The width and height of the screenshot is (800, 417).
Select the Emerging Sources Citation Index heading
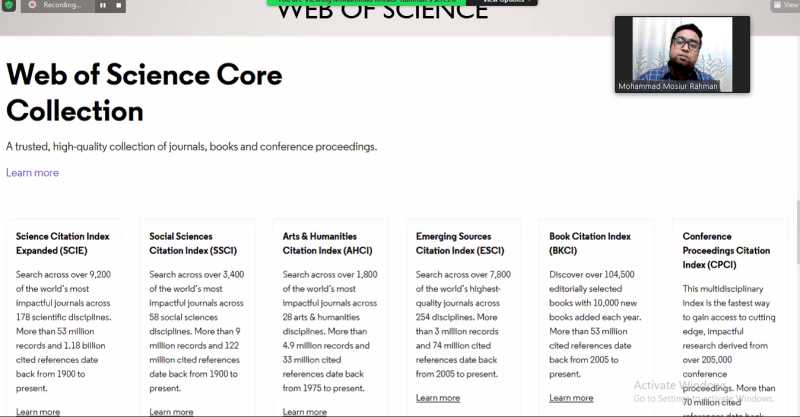(x=462, y=243)
